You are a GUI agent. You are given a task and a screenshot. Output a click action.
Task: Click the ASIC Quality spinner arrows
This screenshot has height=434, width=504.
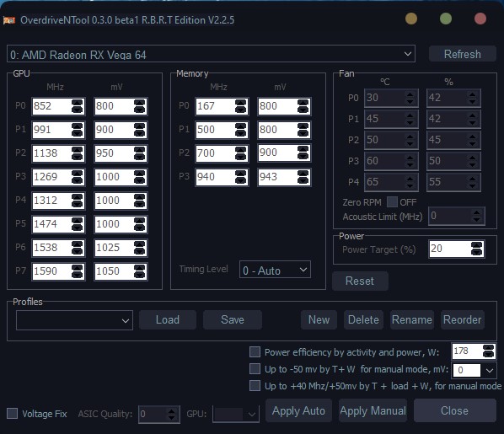(x=172, y=414)
